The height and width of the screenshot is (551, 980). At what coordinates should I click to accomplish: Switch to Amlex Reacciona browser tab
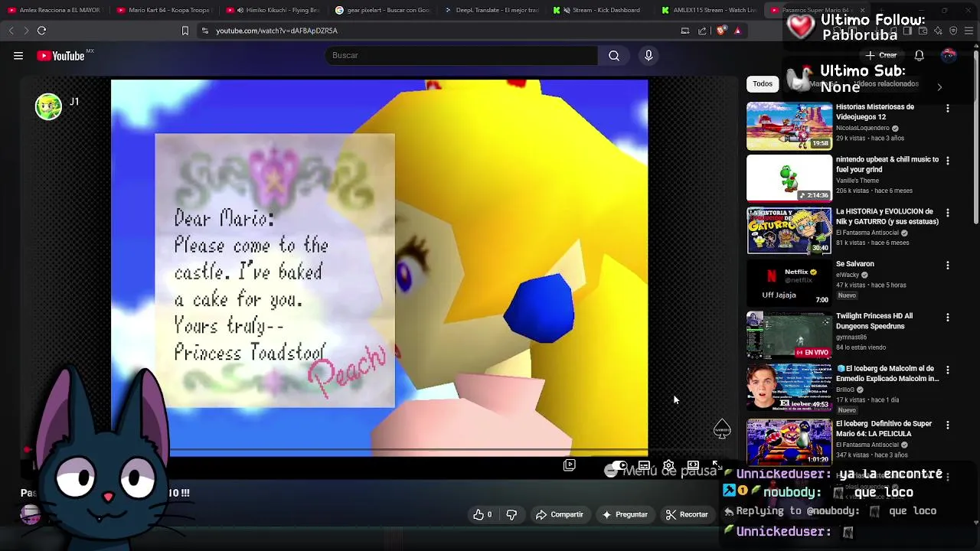[54, 10]
